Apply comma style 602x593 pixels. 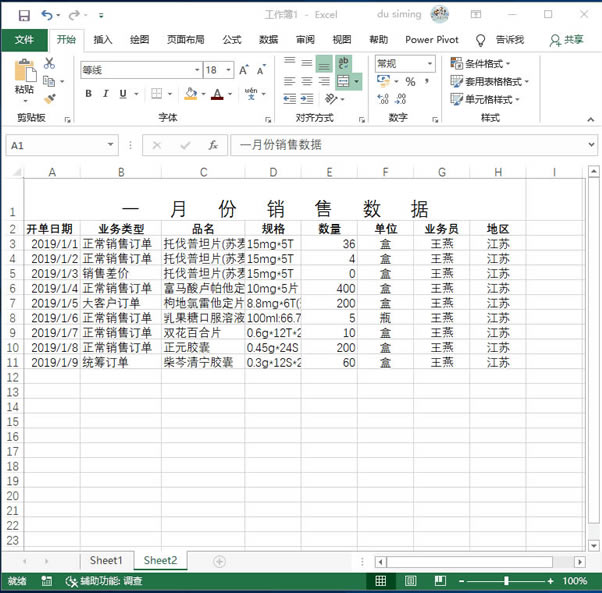(x=427, y=81)
